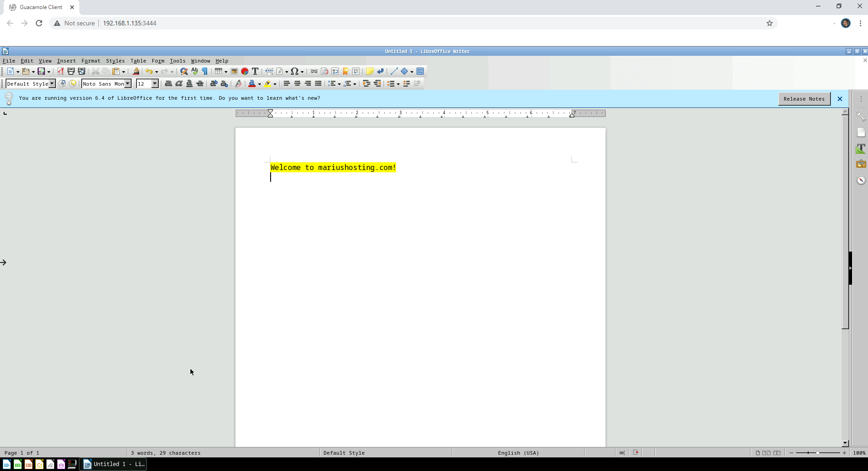Image resolution: width=868 pixels, height=471 pixels.
Task: Open the File menu
Action: click(9, 61)
